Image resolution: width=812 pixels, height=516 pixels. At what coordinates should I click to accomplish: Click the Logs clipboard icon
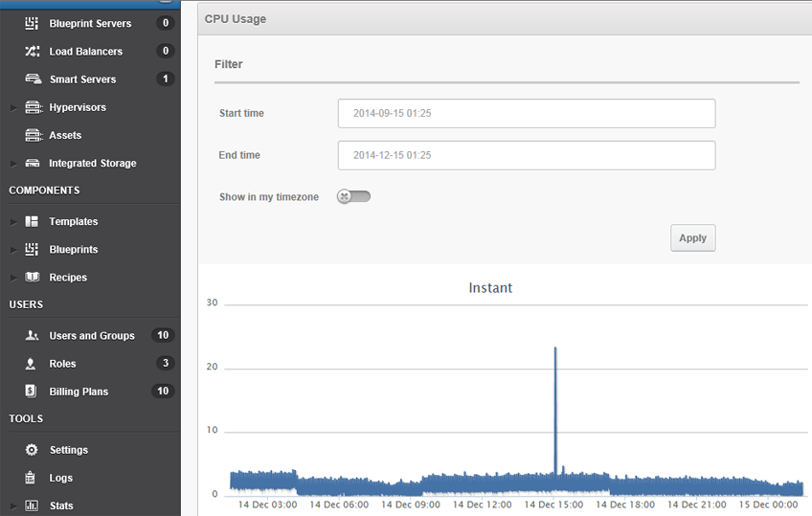[30, 477]
